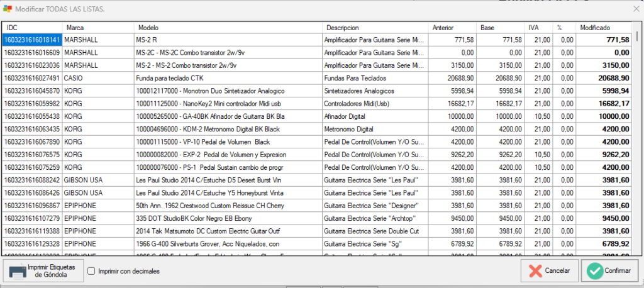Click the application icon in title bar
This screenshot has height=288, width=644.
tap(8, 8)
